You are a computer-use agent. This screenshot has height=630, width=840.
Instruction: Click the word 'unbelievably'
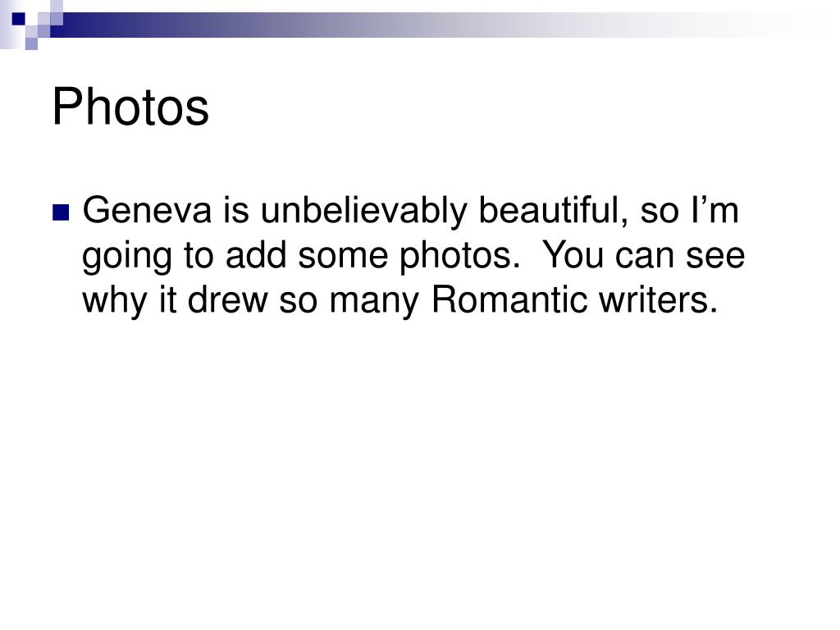coord(363,212)
